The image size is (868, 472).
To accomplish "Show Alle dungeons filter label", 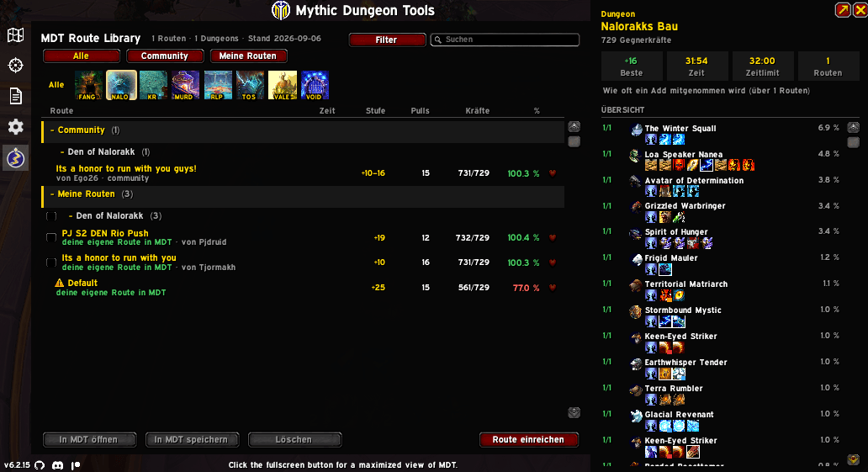I will click(x=56, y=85).
